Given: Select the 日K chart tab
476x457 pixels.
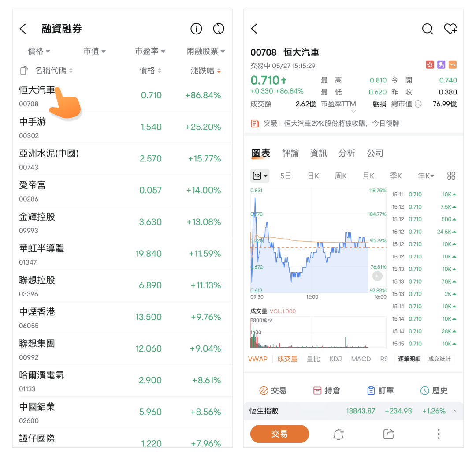Looking at the screenshot, I should click(x=313, y=176).
